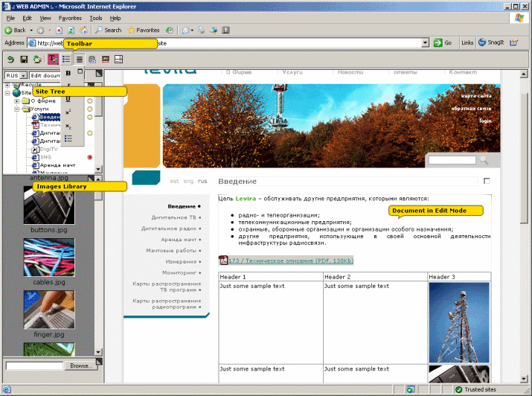Switch site language to eng
Screen dimensions: 532x396
(188, 181)
